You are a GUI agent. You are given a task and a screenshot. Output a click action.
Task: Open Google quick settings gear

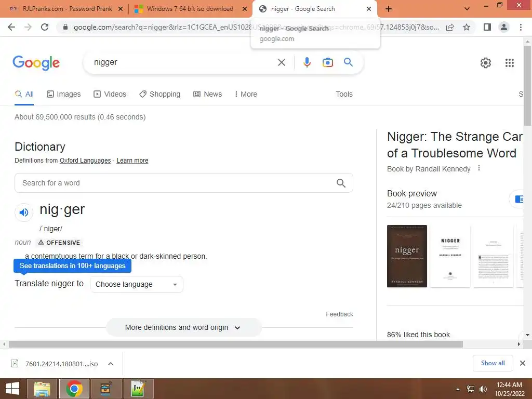point(486,63)
